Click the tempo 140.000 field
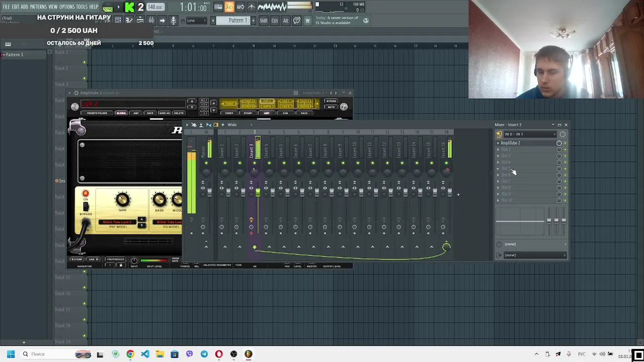Viewport: 644px width, 362px height. pos(155,7)
